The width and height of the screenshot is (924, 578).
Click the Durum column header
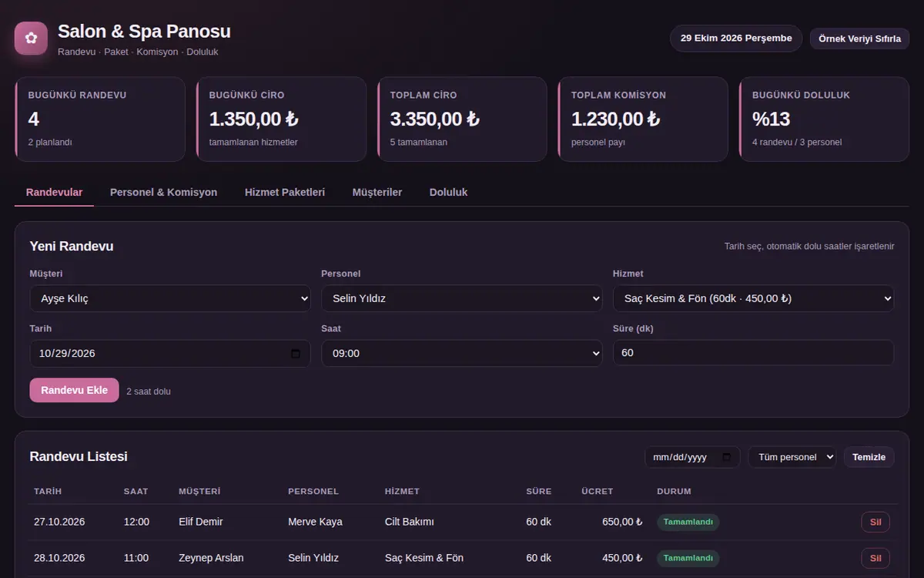click(674, 491)
